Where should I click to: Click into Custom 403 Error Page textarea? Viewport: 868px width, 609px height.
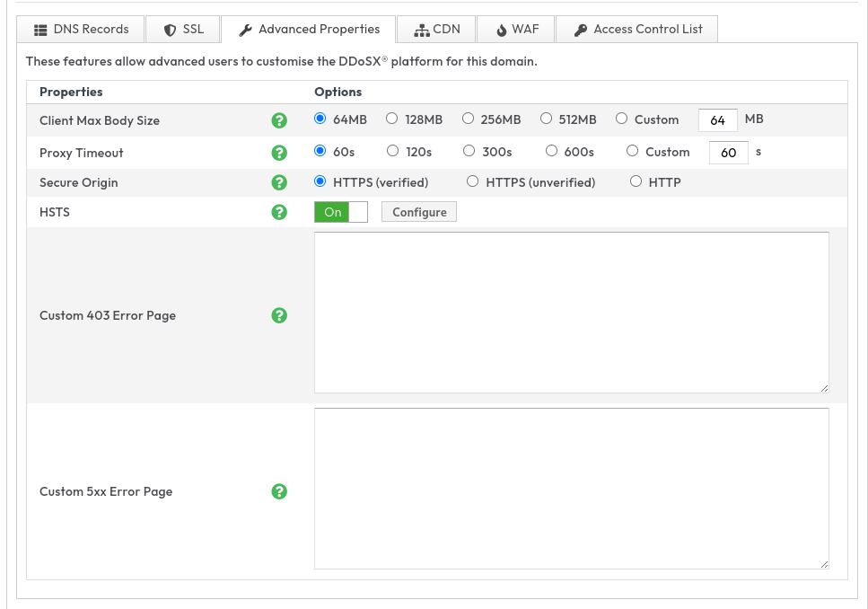tap(571, 313)
